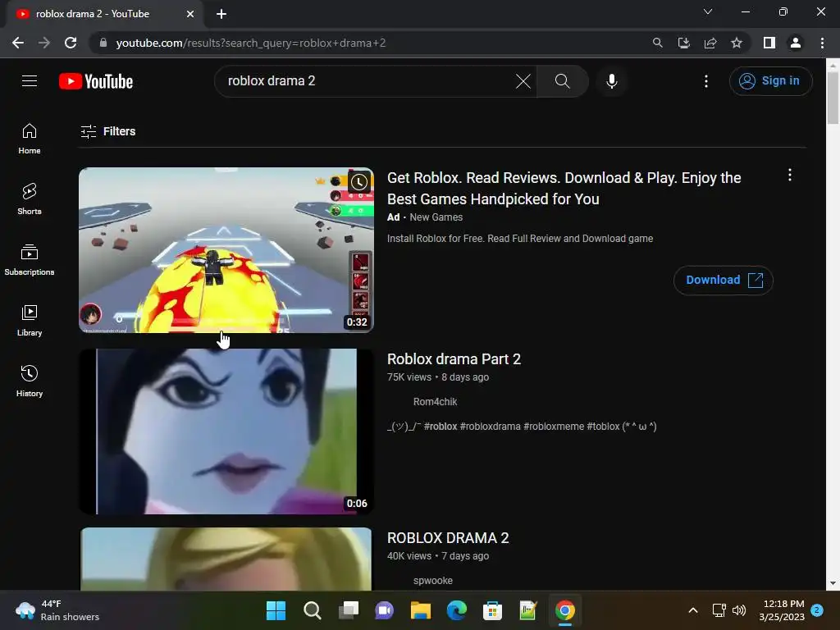The width and height of the screenshot is (840, 630).
Task: Click the Download ad button
Action: (x=724, y=281)
